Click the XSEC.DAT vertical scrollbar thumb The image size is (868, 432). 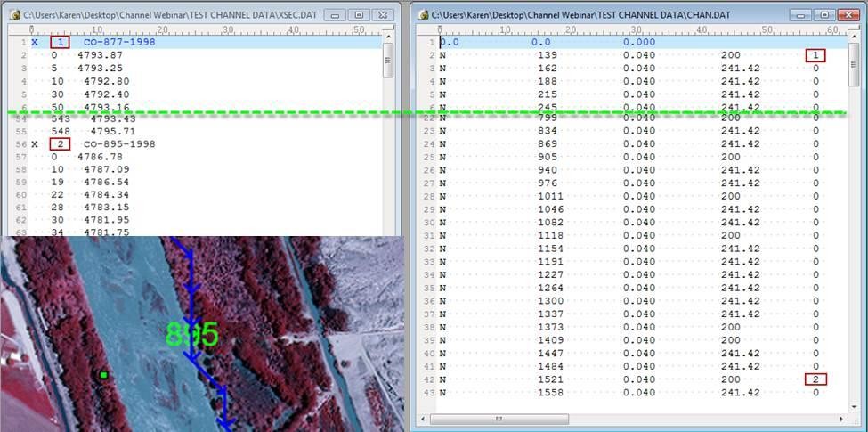(x=388, y=60)
